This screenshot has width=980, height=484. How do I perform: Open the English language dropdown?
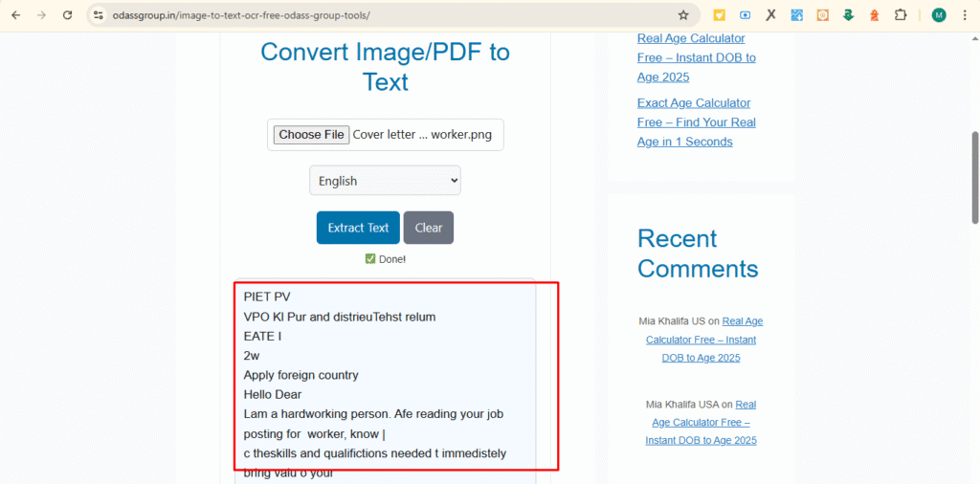[385, 181]
